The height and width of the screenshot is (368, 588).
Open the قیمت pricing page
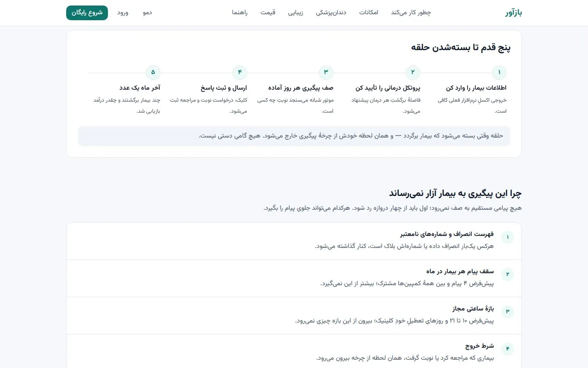click(x=268, y=12)
